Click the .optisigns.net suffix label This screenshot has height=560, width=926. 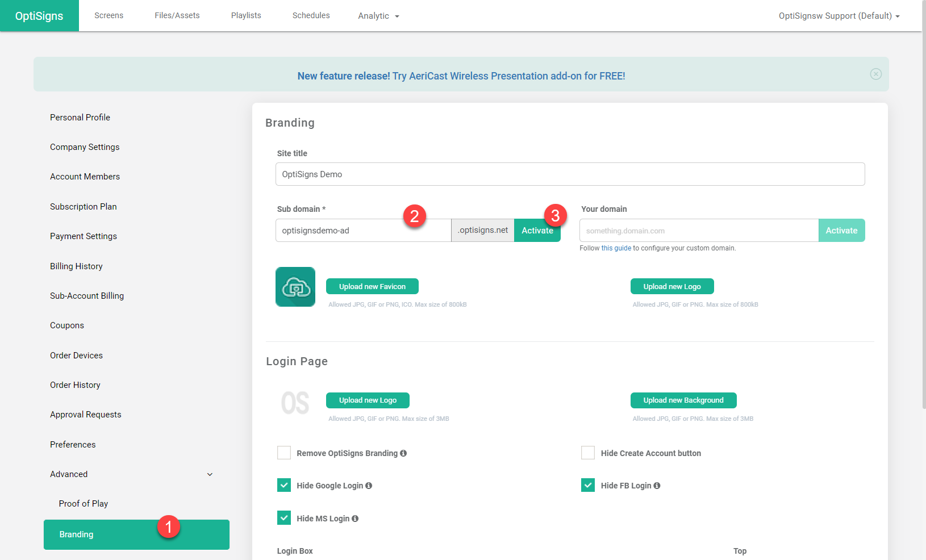(483, 230)
